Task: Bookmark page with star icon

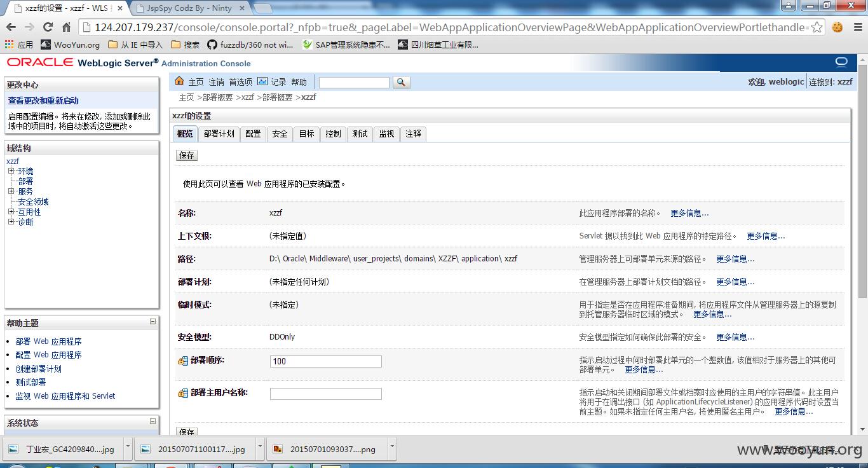Action: coord(817,27)
